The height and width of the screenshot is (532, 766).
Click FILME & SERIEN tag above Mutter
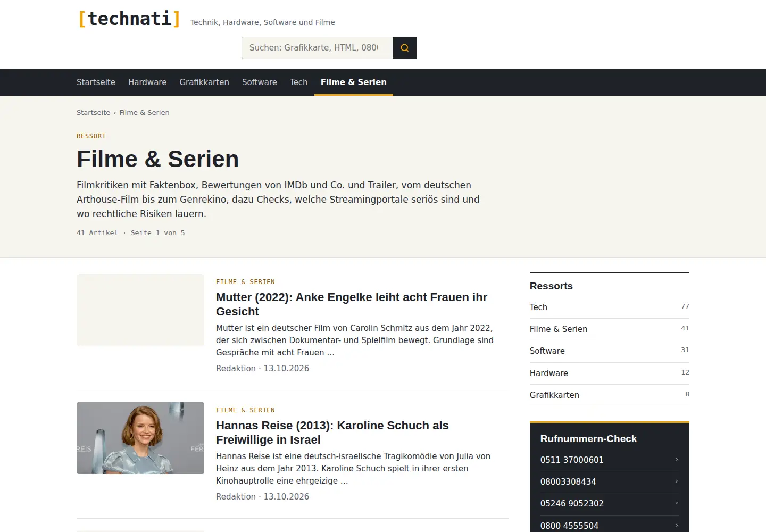coord(245,282)
